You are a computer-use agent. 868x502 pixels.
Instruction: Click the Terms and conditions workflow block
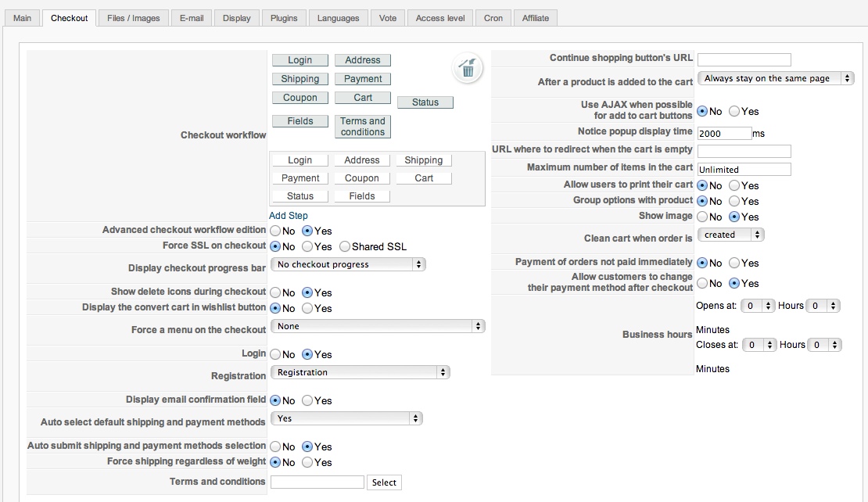coord(362,127)
